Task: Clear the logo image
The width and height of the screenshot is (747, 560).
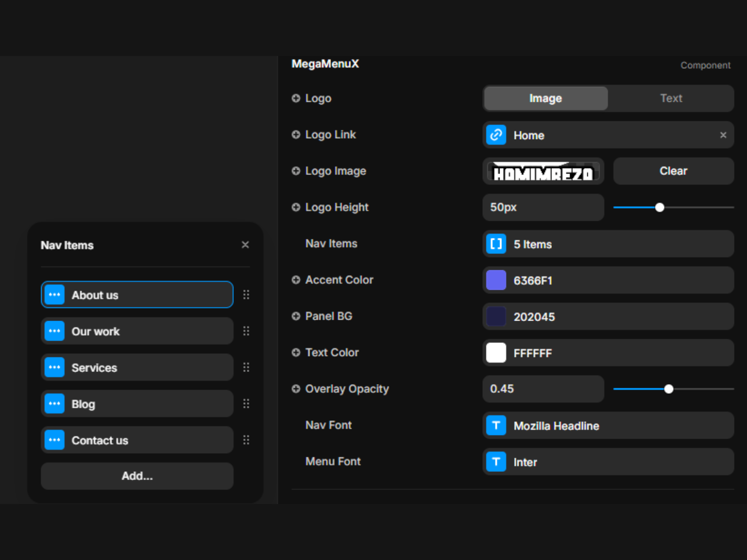Action: (673, 171)
